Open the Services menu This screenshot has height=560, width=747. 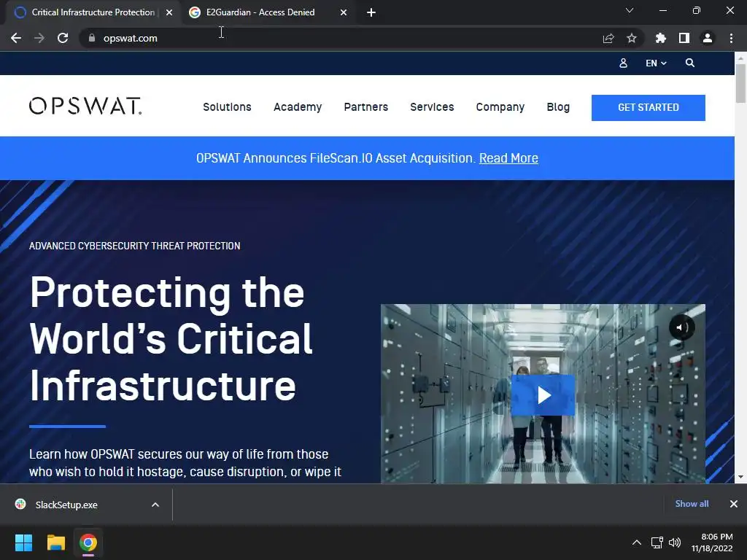click(x=432, y=107)
